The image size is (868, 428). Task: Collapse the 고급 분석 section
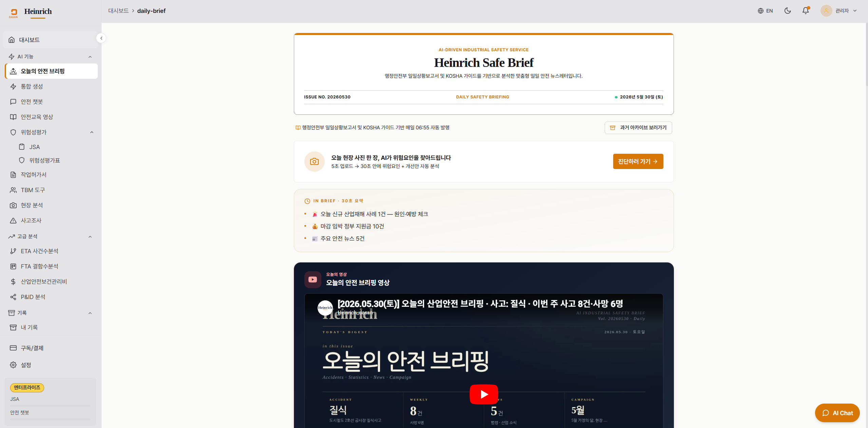tap(90, 237)
